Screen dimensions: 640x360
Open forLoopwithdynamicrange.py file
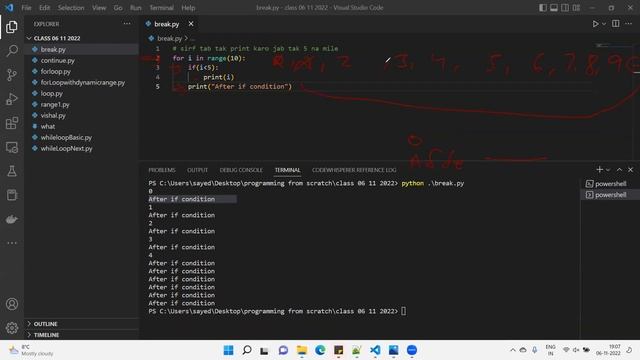(x=83, y=82)
